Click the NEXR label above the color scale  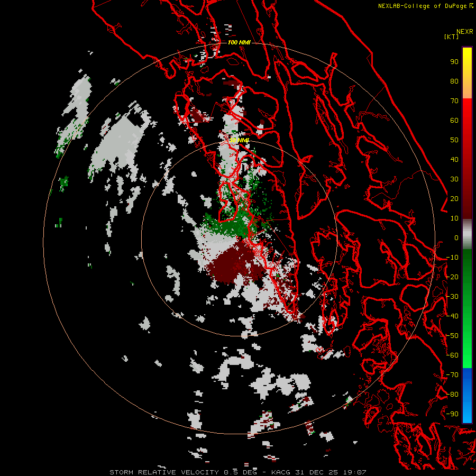coord(465,32)
